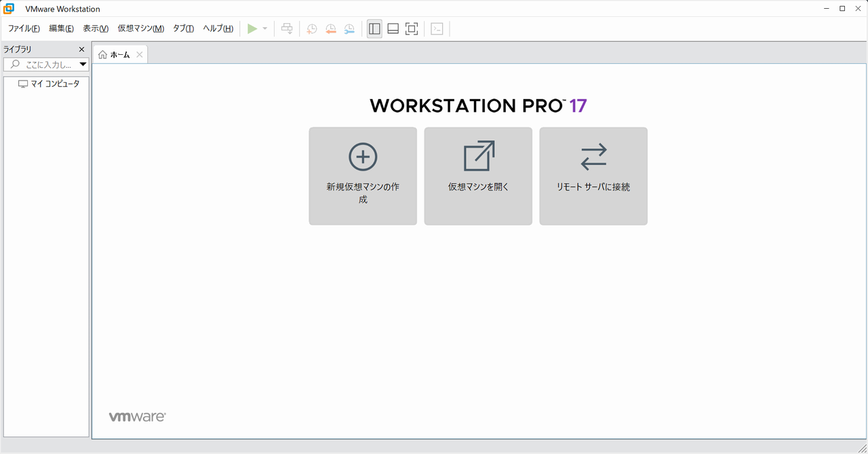Click the send Ctrl+Alt+Del toolbar icon
Viewport: 868px width, 454px height.
coord(287,28)
